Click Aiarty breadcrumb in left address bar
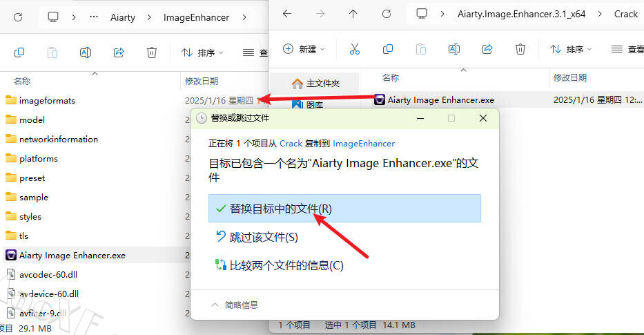Viewport: 644px width, 335px height. (123, 17)
